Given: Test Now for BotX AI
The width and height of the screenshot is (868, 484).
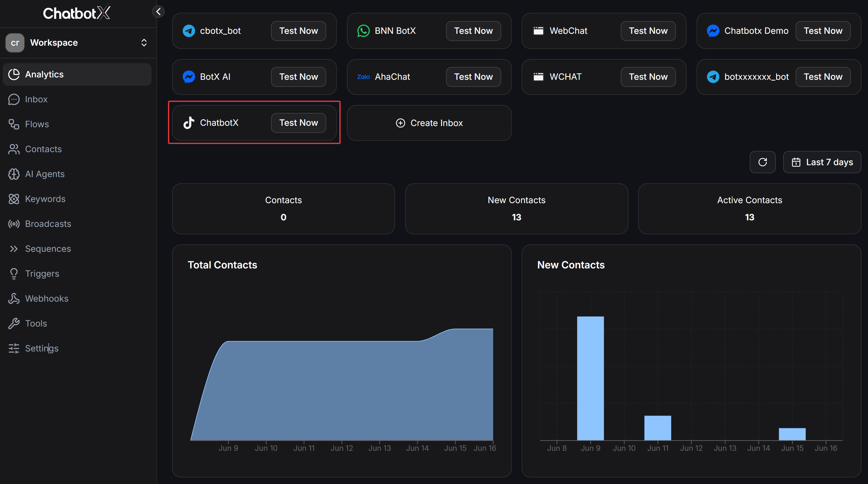Looking at the screenshot, I should click(299, 77).
